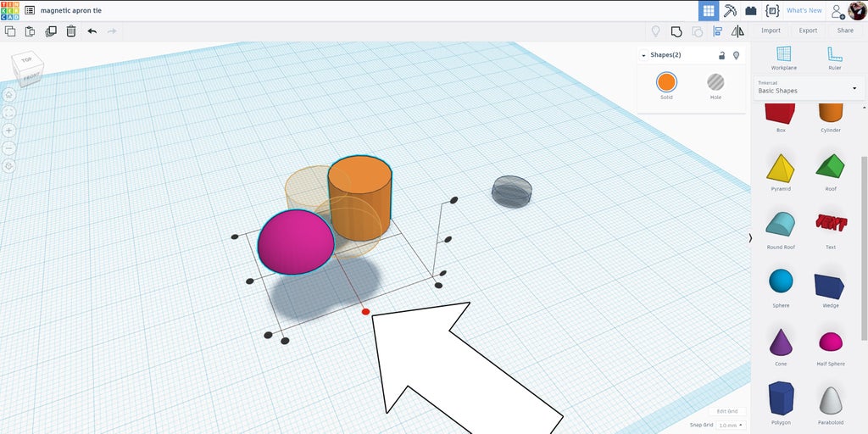Open the user profile avatar
This screenshot has height=434, width=868.
tap(857, 10)
